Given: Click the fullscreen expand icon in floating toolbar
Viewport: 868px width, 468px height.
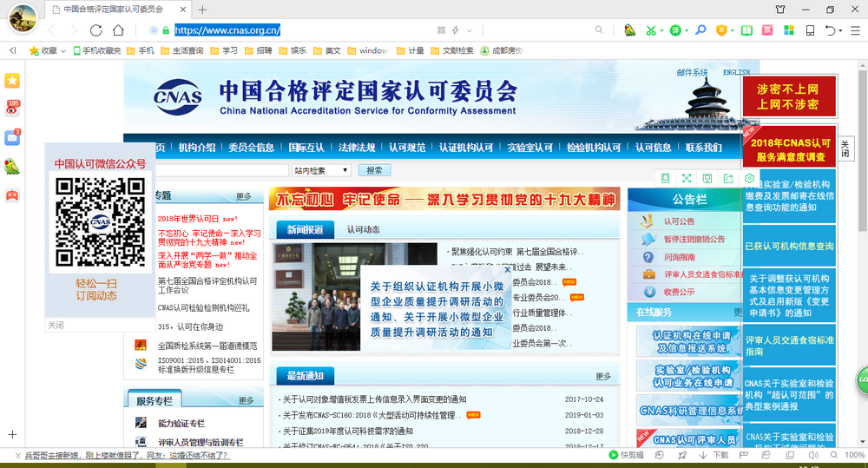Looking at the screenshot, I should 687,178.
